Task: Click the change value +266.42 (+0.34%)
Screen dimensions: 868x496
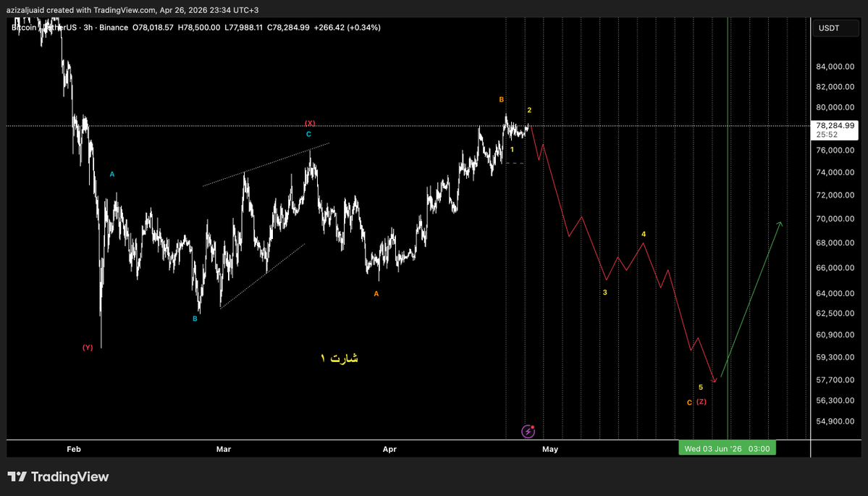Action: point(347,27)
